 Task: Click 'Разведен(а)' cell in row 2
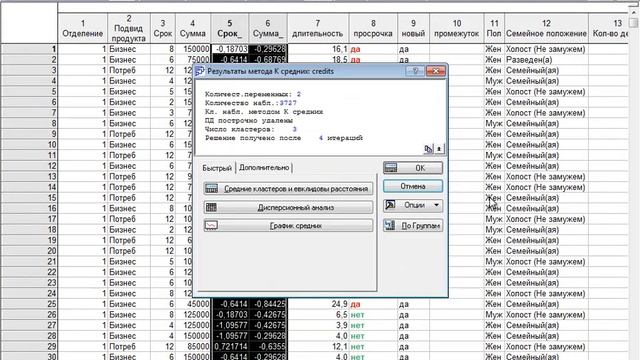click(546, 60)
